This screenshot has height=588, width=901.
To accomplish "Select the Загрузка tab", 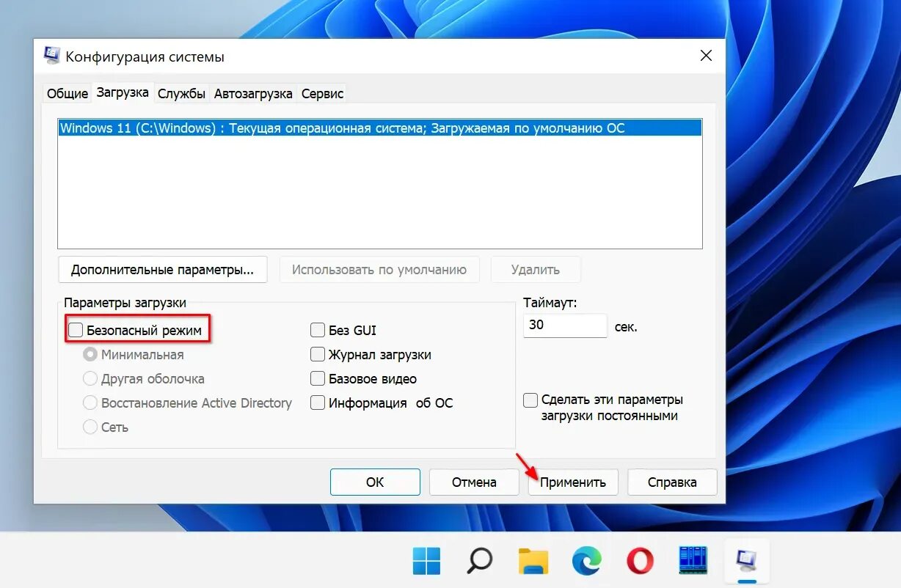I will 123,92.
